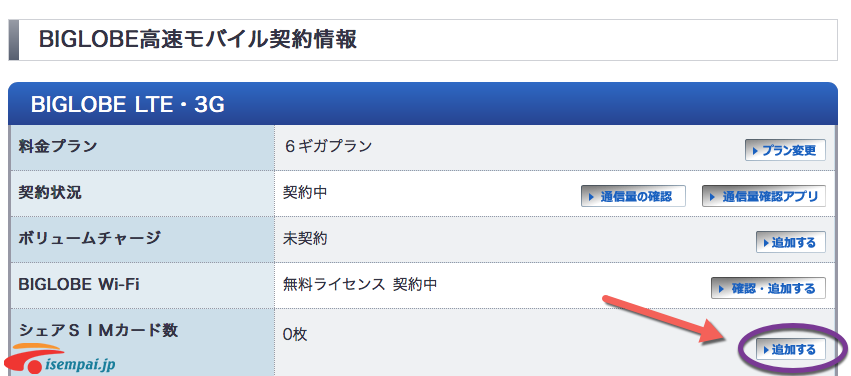The width and height of the screenshot is (851, 376).
Task: Select 確認・追加する in the BIGLOBE Wi-Fi row
Action: 768,288
